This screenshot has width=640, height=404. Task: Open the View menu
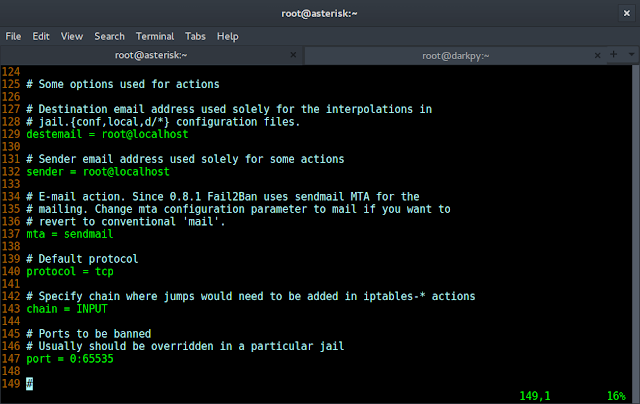[72, 36]
